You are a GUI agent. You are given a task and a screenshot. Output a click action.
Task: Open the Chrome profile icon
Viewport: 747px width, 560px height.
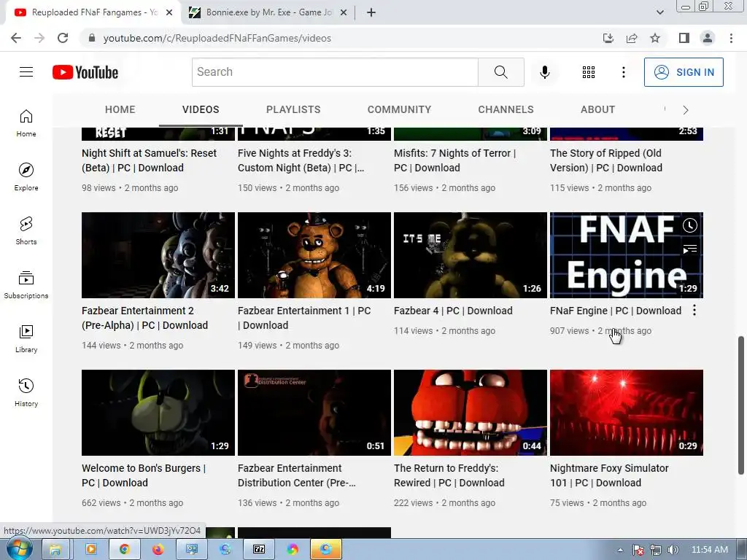click(x=708, y=38)
